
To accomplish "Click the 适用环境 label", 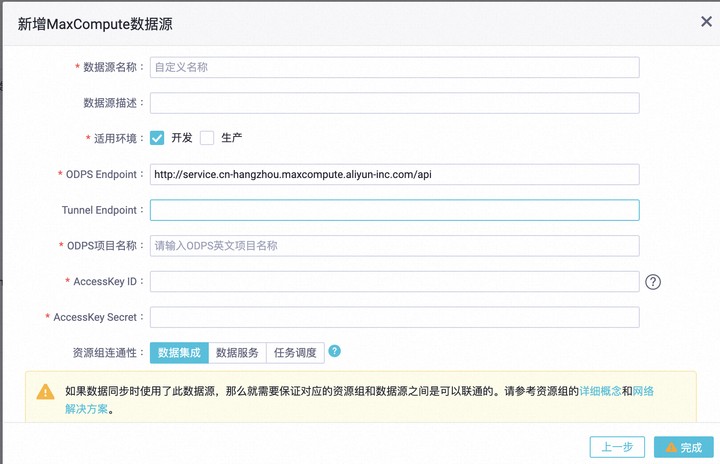I will pos(115,138).
